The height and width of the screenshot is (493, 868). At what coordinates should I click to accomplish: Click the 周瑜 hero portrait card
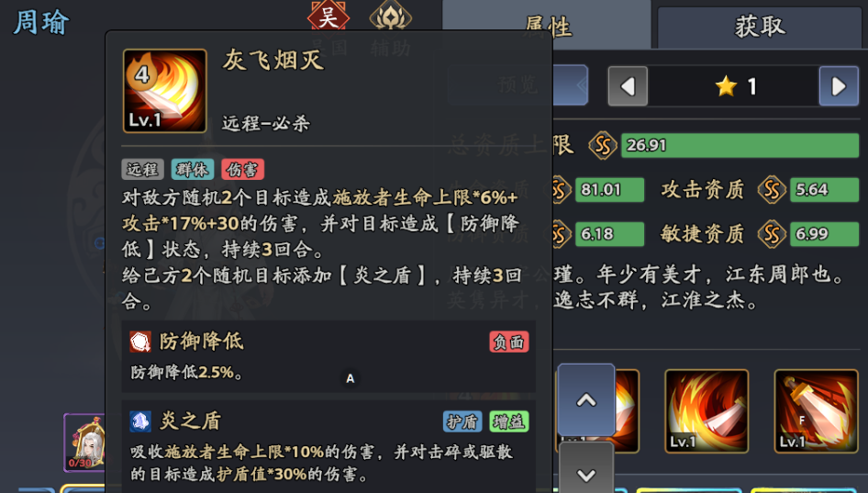84,443
